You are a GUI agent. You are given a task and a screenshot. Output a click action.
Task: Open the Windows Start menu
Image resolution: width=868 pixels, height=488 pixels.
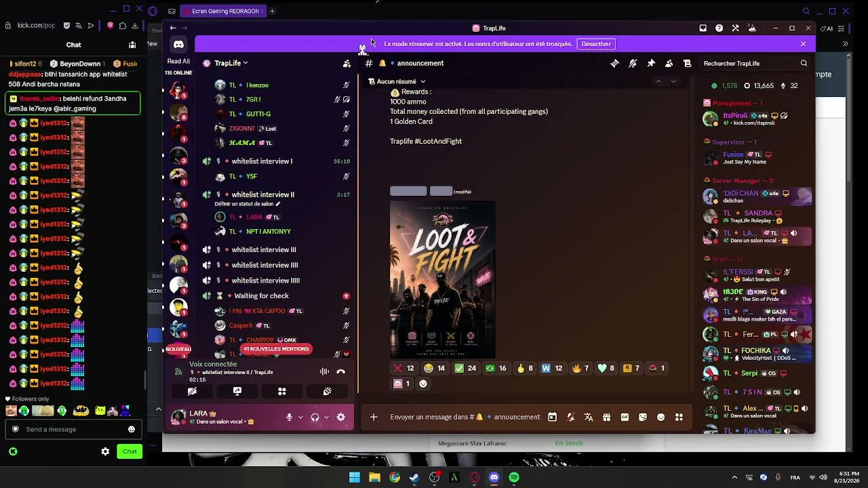[x=355, y=477]
